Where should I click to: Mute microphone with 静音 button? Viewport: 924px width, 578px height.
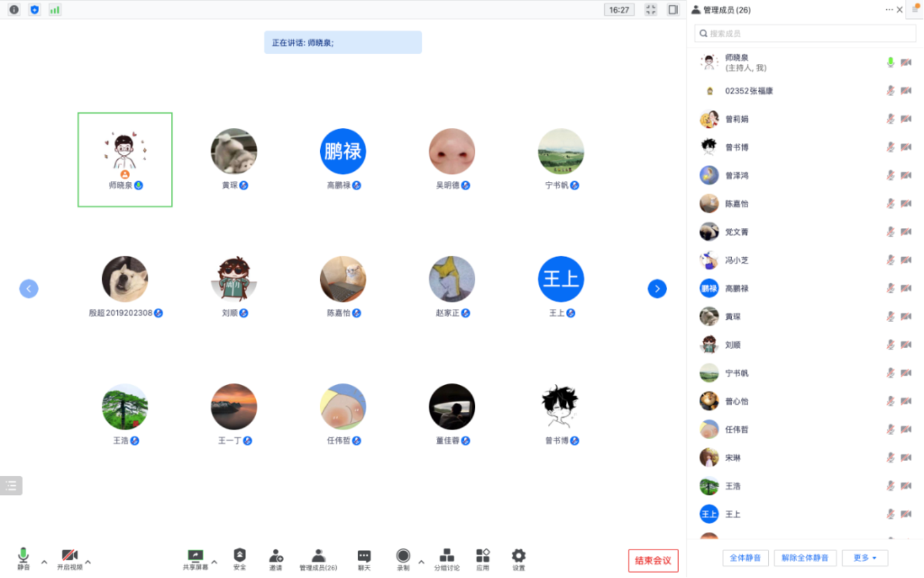click(x=23, y=557)
